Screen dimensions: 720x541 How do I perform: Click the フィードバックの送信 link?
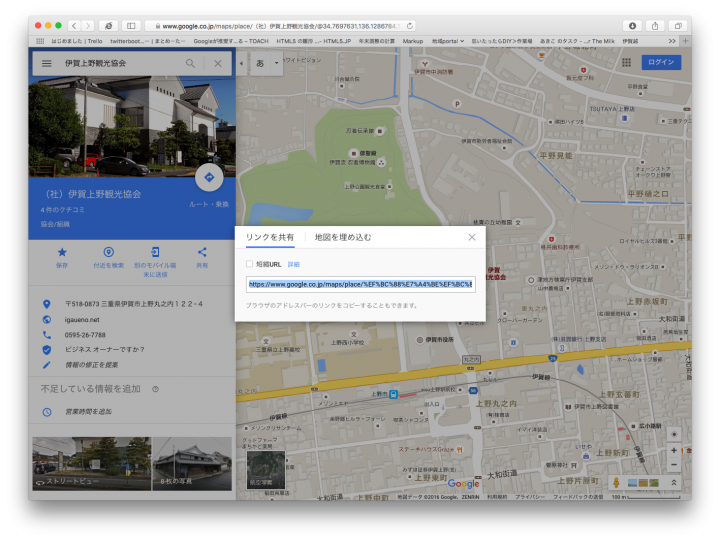[578, 497]
